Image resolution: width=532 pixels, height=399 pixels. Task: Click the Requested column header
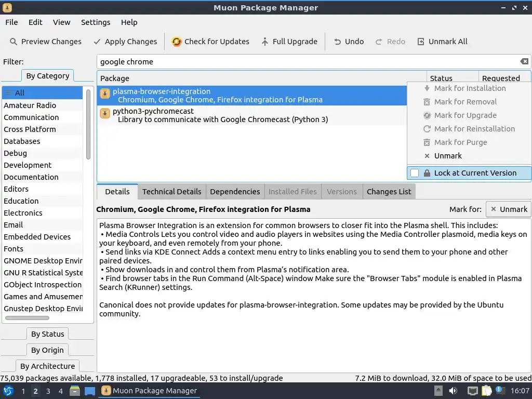(x=504, y=78)
